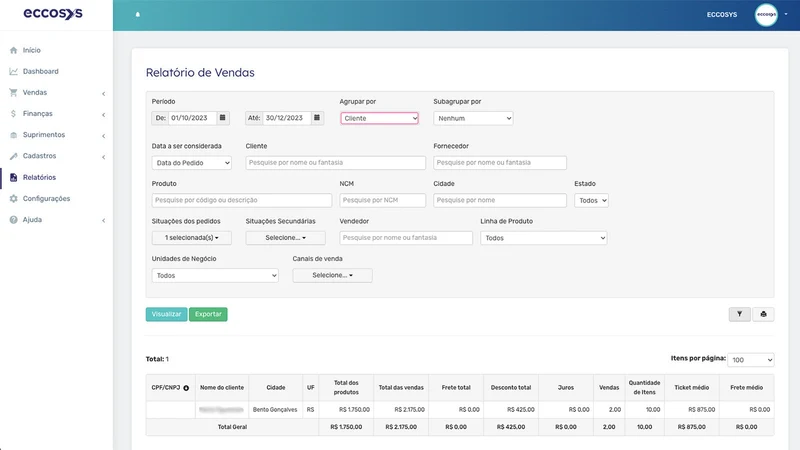This screenshot has height=450, width=800.
Task: Open the Subagrupar por dropdown
Action: click(473, 118)
